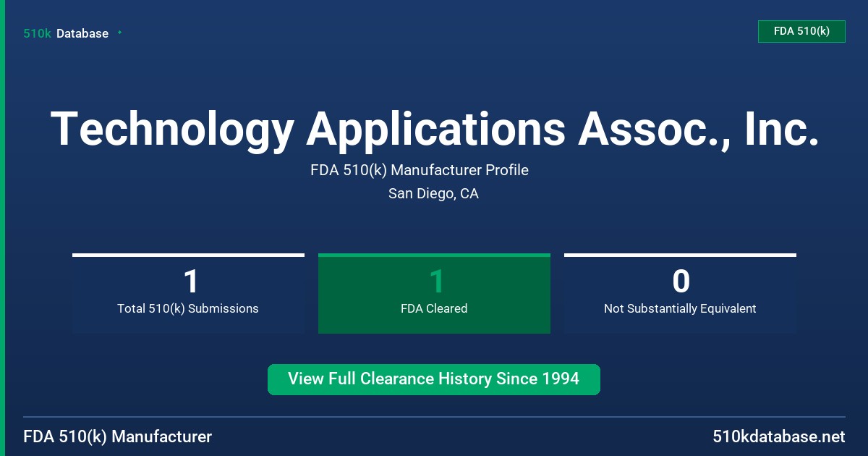Click the FDA 510(k) Manufacturer footer label
This screenshot has height=456, width=868.
click(x=118, y=436)
